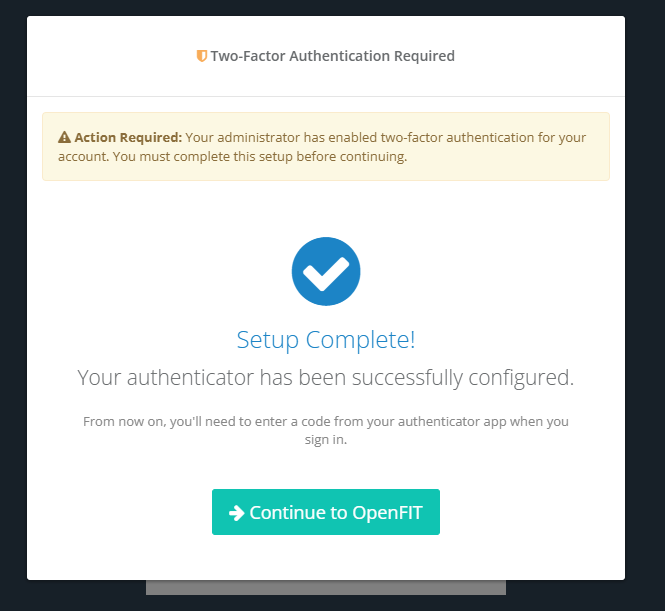Click the warning triangle icon in the alert

(64, 137)
